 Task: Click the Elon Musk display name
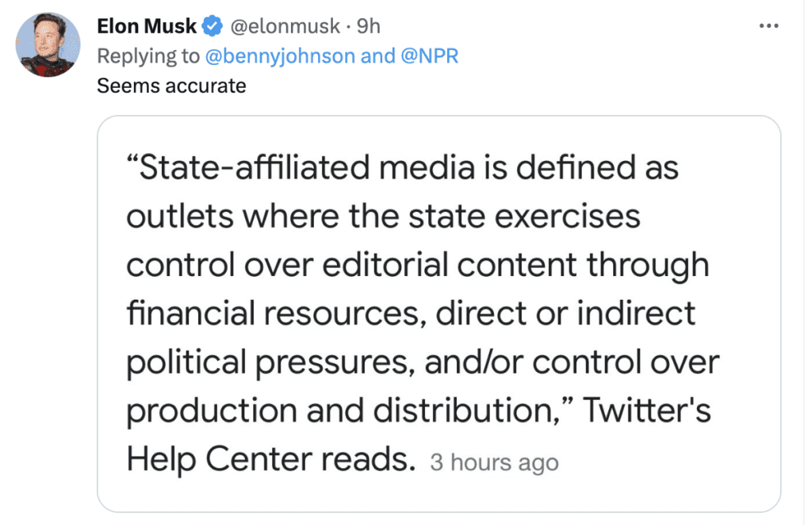point(147,26)
